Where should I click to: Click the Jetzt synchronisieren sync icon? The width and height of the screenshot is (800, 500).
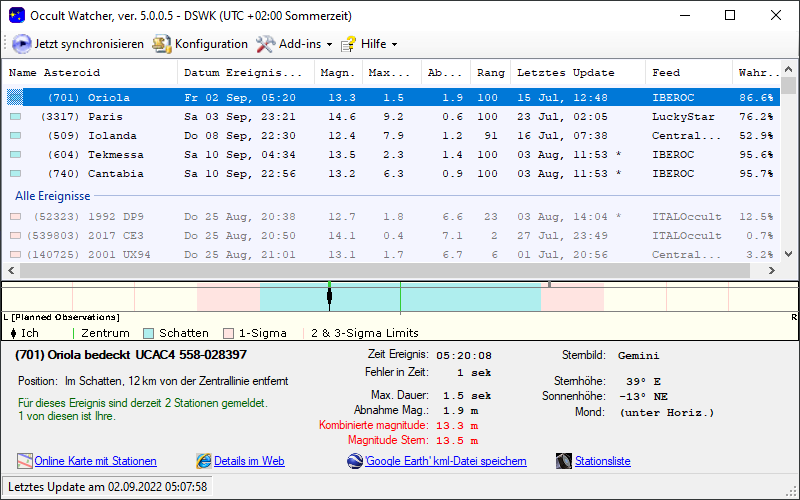[x=22, y=44]
